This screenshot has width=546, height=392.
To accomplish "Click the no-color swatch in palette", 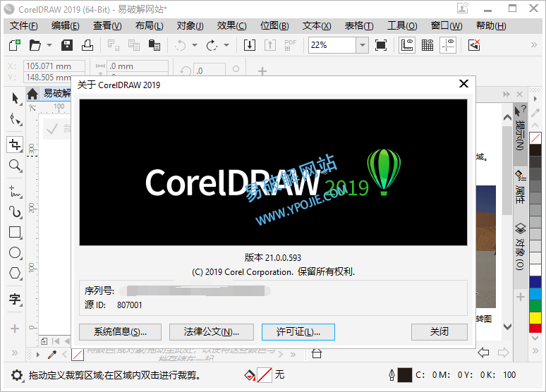I will click(x=535, y=138).
